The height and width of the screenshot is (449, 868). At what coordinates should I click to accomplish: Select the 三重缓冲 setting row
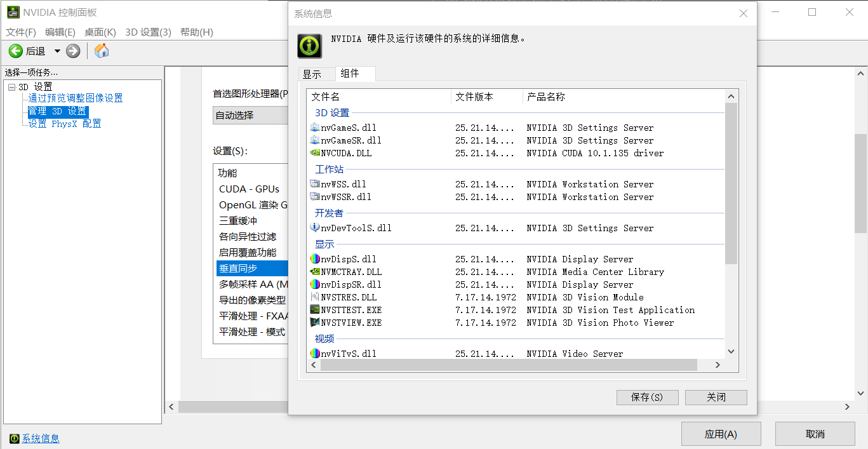252,220
